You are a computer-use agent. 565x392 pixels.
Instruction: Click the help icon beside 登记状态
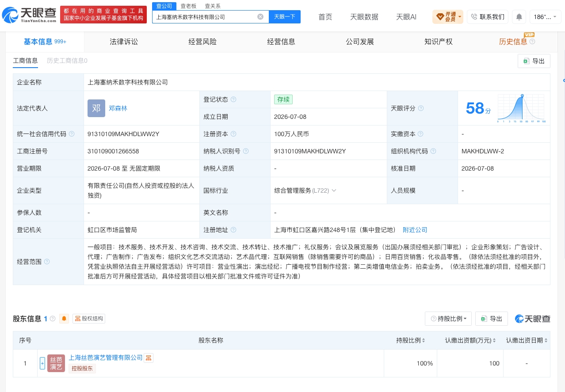point(233,99)
